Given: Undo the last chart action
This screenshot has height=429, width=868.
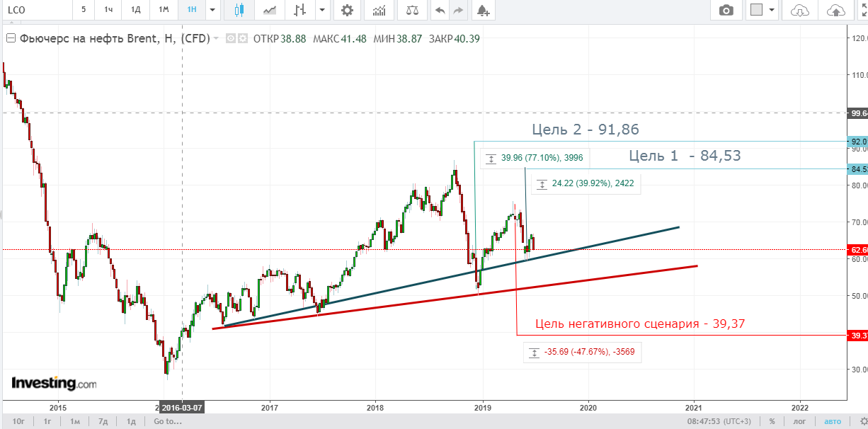Looking at the screenshot, I should point(440,10).
